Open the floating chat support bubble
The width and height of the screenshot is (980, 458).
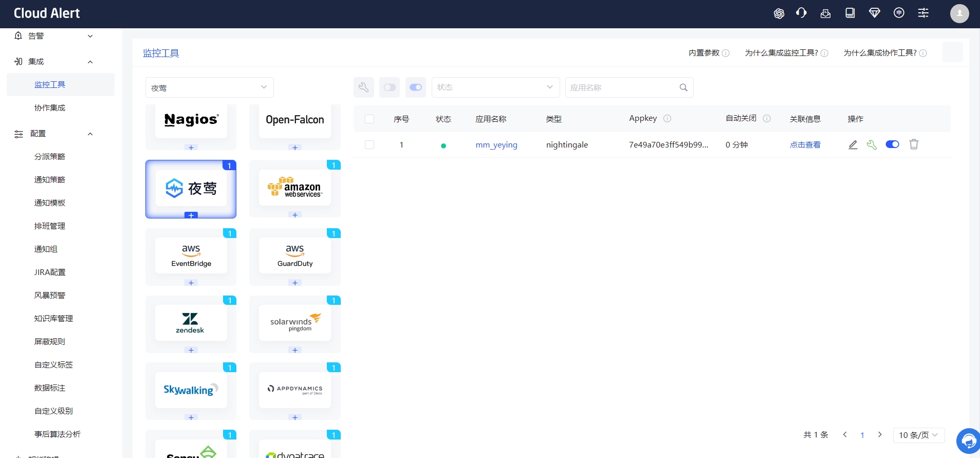[968, 441]
